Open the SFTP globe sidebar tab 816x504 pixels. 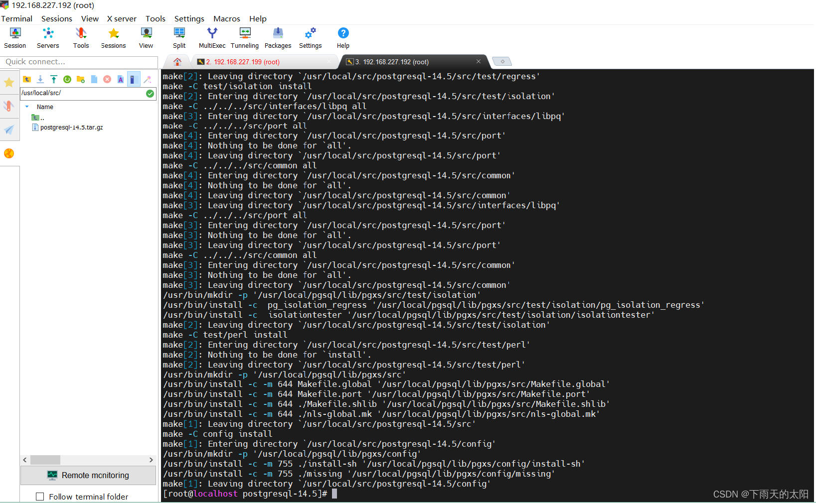[9, 153]
